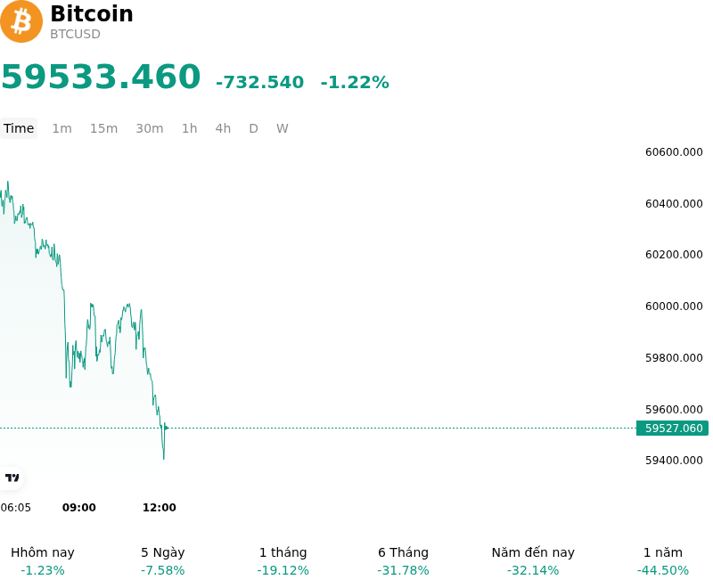Open the Bitcoin title link
713x588 pixels.
click(x=92, y=13)
